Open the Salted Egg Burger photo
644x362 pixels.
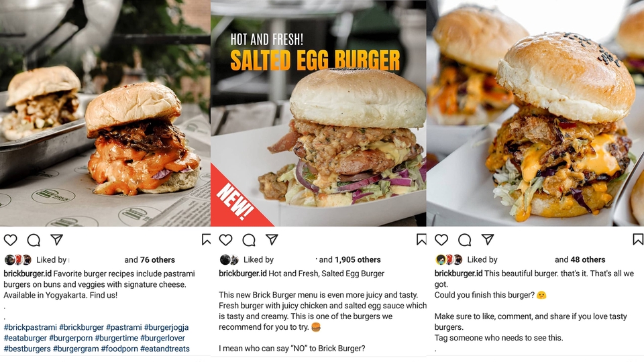(x=318, y=113)
